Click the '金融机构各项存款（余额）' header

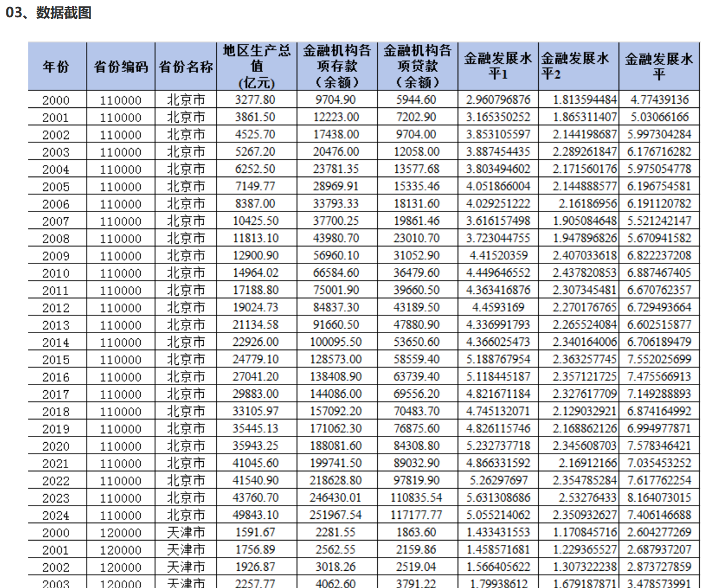(x=337, y=66)
